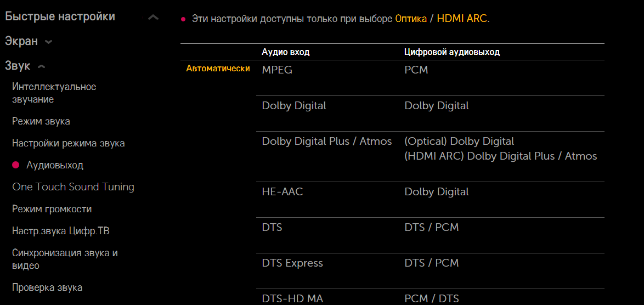The height and width of the screenshot is (305, 644).
Task: Click the Автоматически row label
Action: [218, 69]
